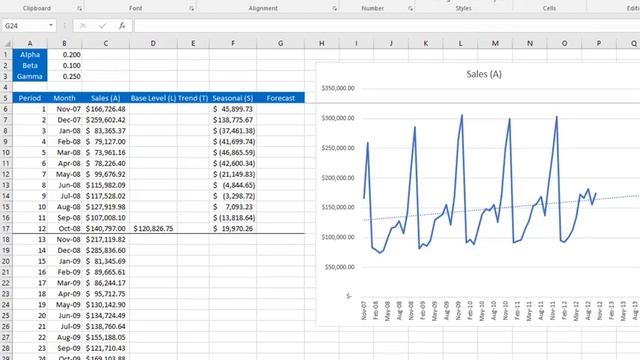The height and width of the screenshot is (360, 640).
Task: Select column G header
Action: 280,43
